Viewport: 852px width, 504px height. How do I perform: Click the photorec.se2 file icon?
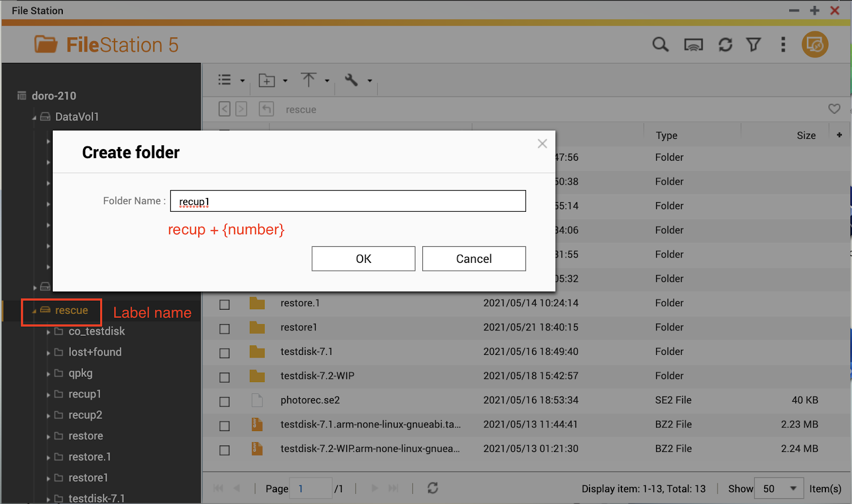pyautogui.click(x=257, y=400)
